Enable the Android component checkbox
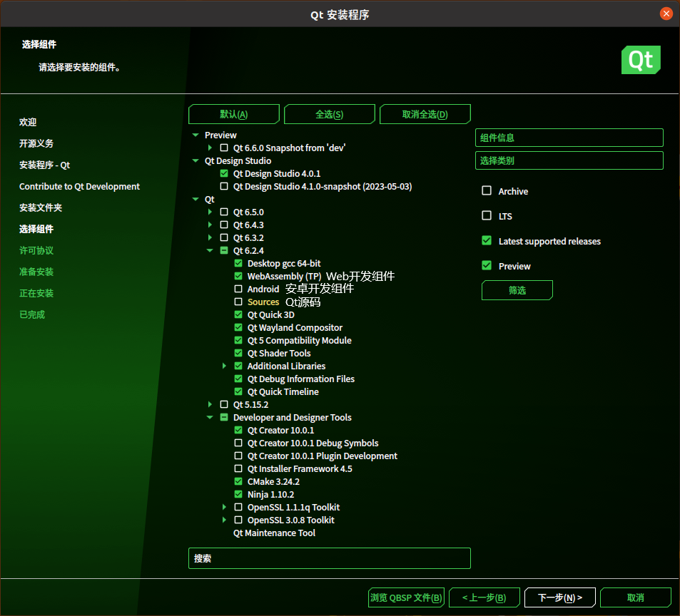The height and width of the screenshot is (616, 680). (x=238, y=289)
